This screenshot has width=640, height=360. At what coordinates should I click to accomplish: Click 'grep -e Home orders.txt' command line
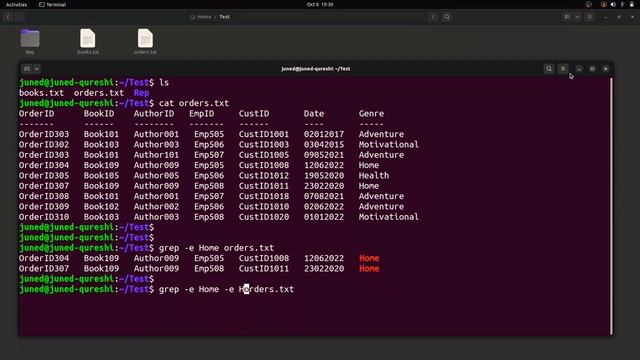click(x=216, y=248)
